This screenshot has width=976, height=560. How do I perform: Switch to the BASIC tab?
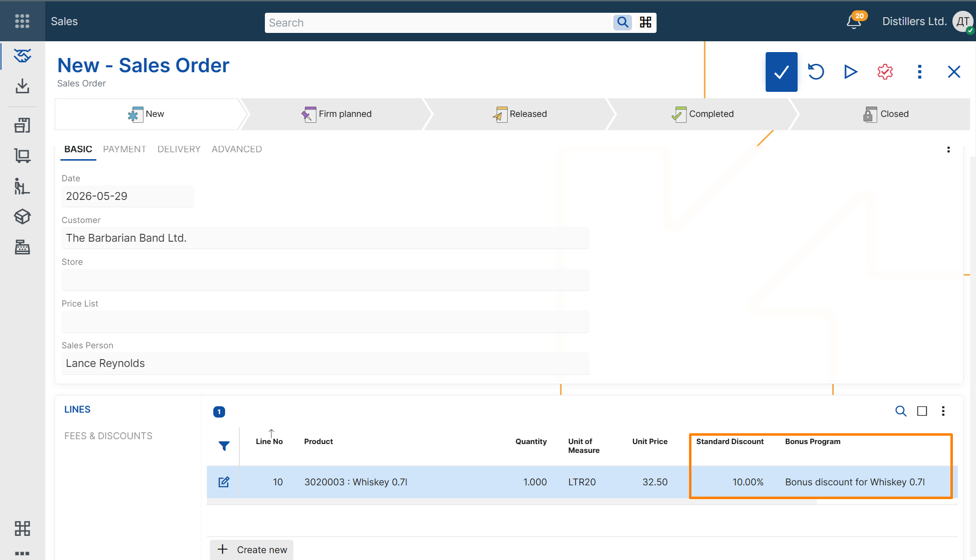pos(78,149)
